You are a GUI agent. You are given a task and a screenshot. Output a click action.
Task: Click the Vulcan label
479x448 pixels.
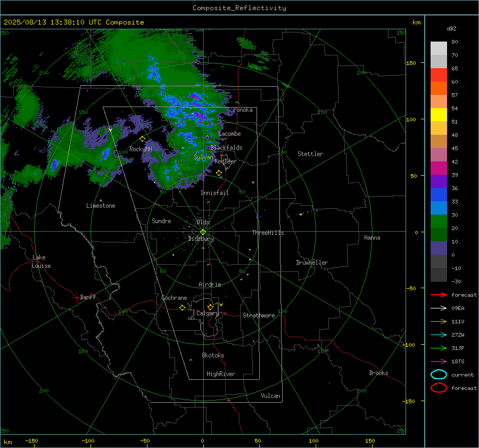[270, 396]
